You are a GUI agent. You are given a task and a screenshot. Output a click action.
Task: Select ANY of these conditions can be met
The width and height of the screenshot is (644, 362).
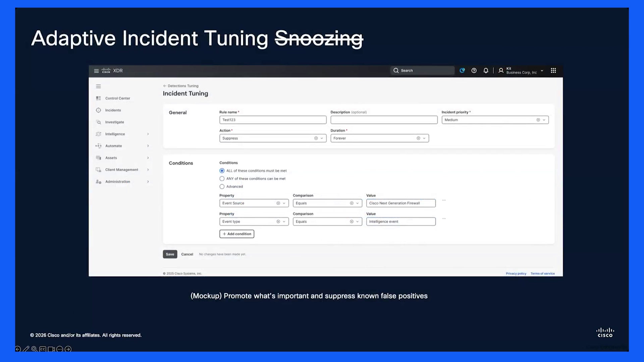pos(222,179)
